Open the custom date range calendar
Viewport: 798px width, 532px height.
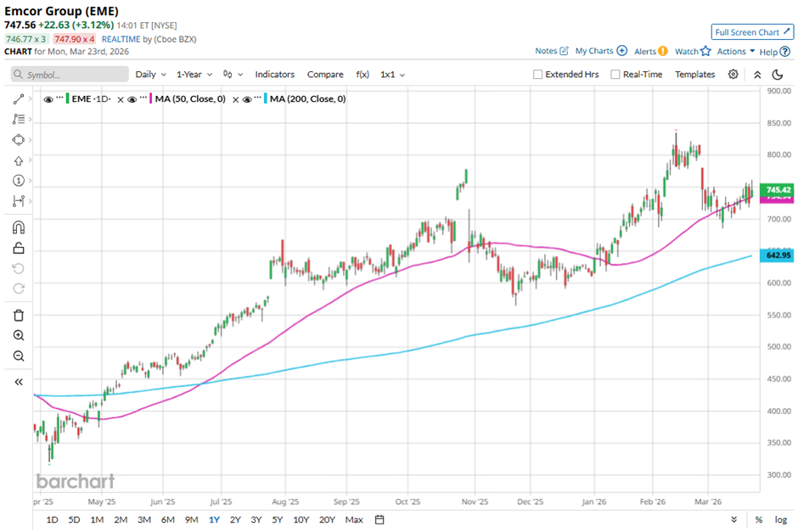click(x=379, y=519)
